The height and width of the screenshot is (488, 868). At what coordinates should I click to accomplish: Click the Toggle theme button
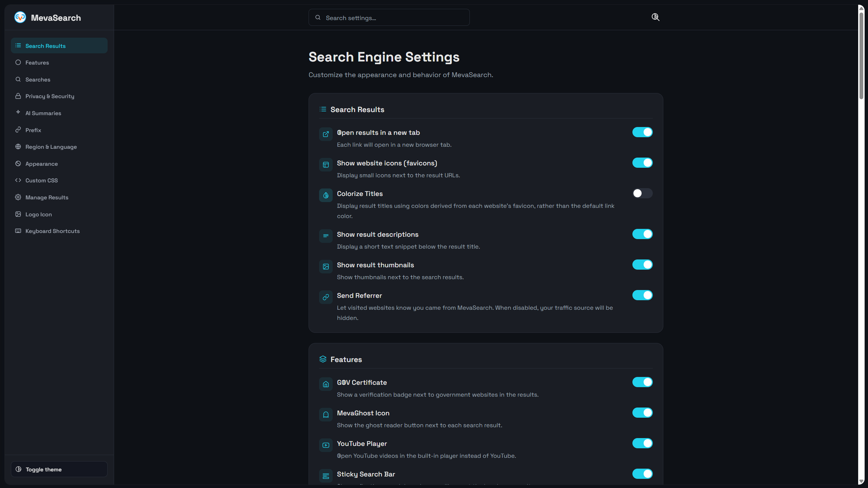coord(59,469)
